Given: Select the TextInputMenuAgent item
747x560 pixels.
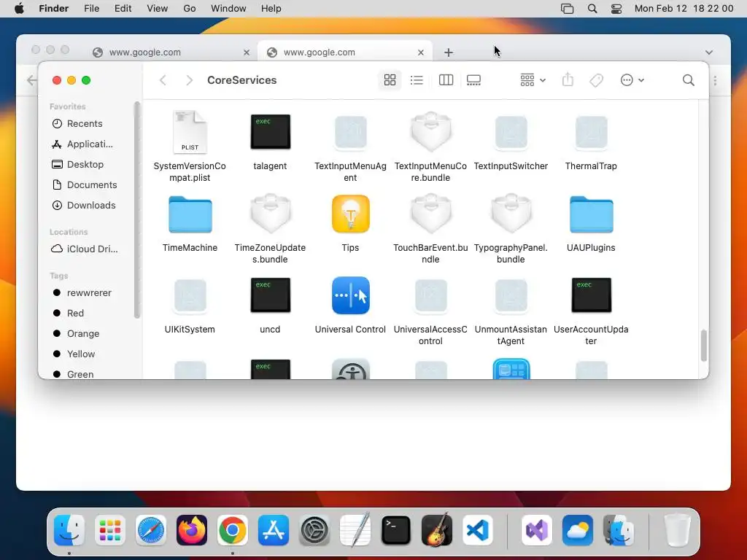Looking at the screenshot, I should (350, 132).
